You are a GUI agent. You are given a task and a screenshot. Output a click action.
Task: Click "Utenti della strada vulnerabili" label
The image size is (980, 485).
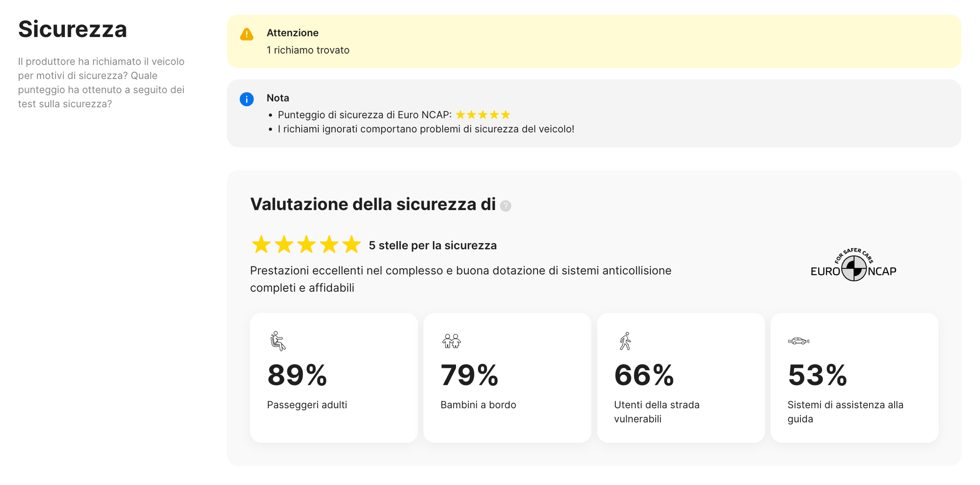657,411
